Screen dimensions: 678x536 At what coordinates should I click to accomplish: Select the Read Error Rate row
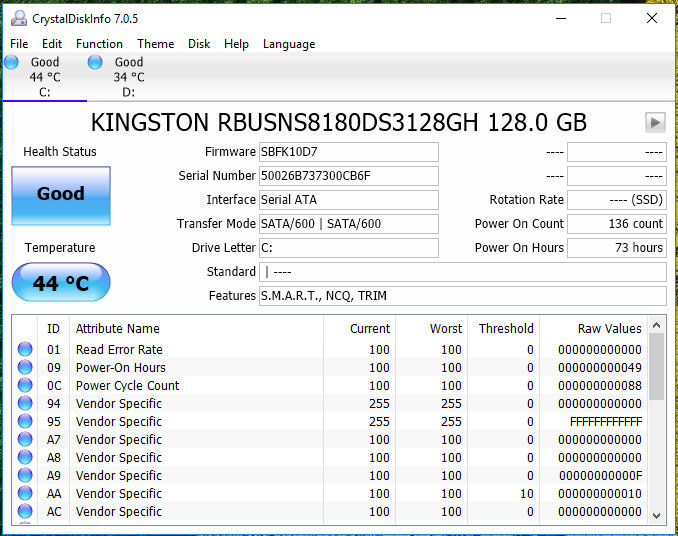click(x=330, y=349)
